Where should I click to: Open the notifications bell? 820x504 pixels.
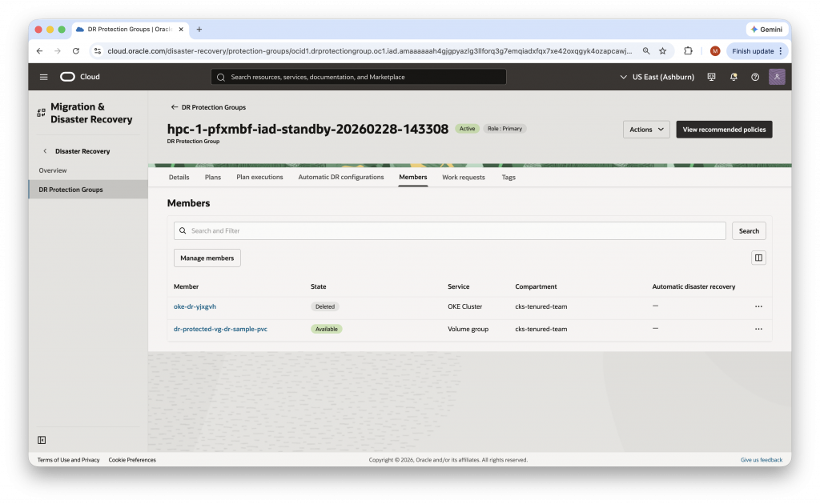pyautogui.click(x=733, y=77)
